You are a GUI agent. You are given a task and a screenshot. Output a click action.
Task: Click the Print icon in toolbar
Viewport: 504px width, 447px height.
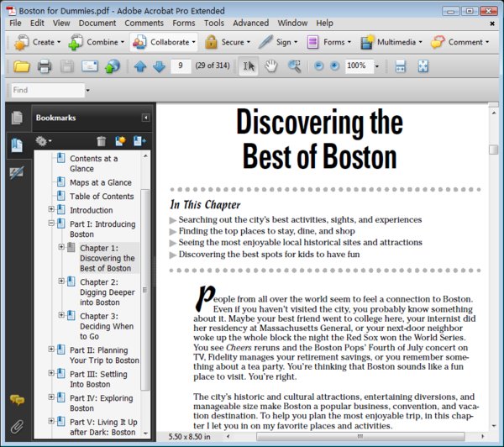(x=45, y=66)
